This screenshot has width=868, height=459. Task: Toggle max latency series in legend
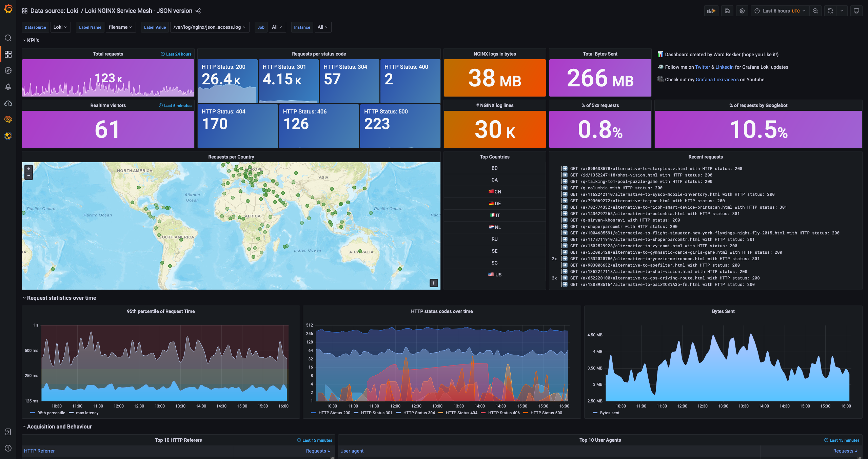coord(87,413)
